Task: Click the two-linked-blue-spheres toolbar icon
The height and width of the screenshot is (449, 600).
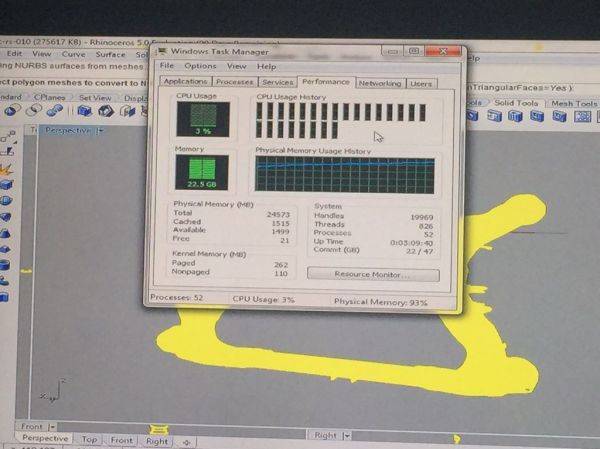Action: 55,111
